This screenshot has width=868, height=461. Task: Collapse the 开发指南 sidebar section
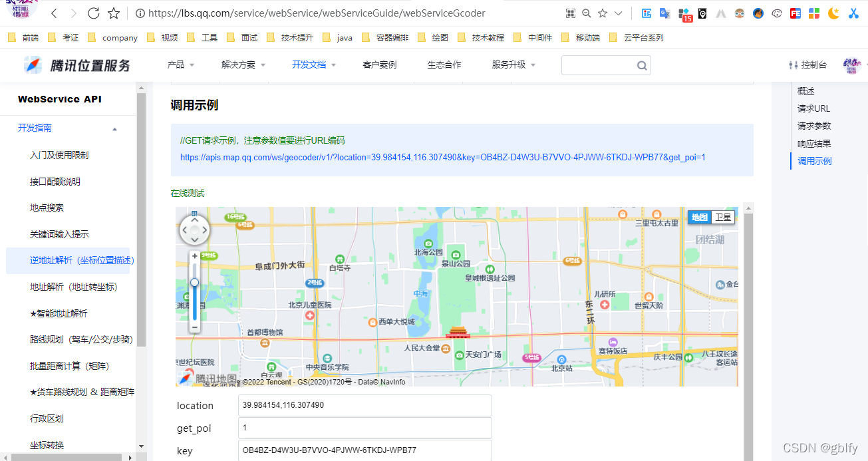click(115, 128)
